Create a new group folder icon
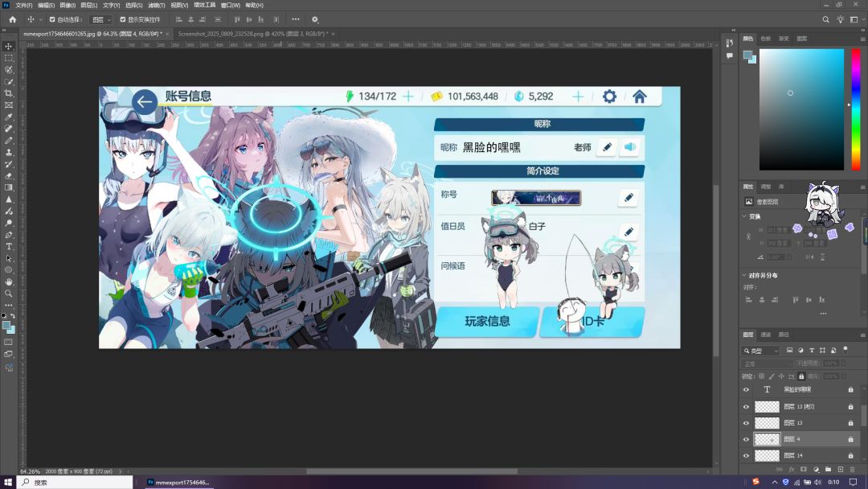This screenshot has height=489, width=868. 828,469
